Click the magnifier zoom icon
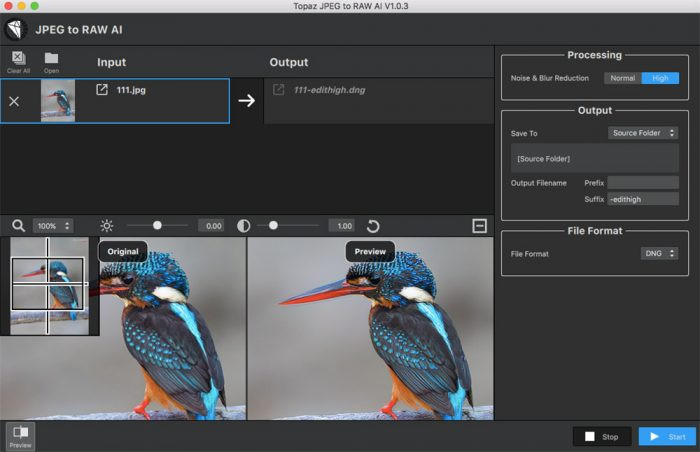 [18, 226]
